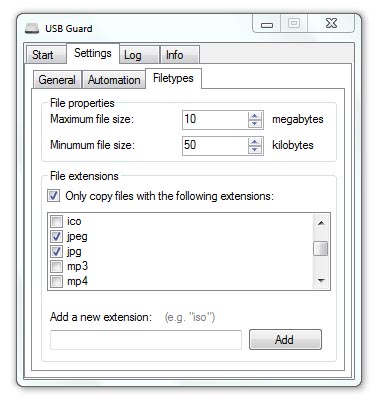Switch to the Start tab
This screenshot has height=400, width=380.
coord(46,54)
